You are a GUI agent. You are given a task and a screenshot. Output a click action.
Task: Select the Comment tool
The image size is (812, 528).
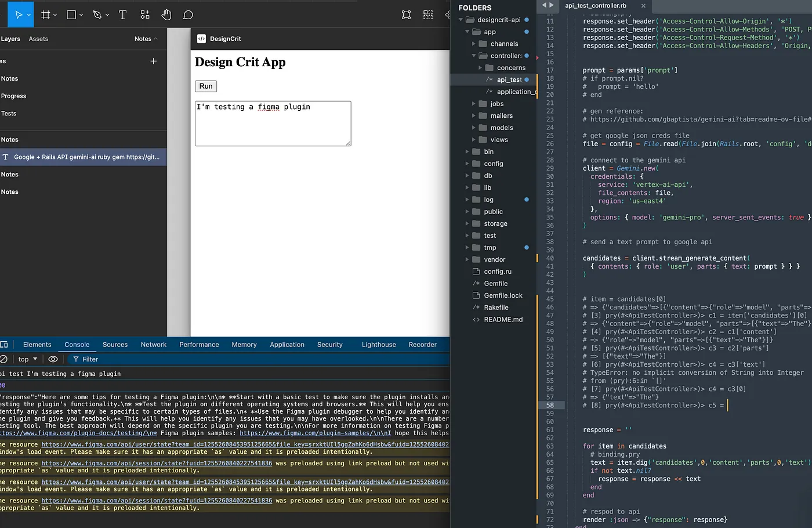188,15
